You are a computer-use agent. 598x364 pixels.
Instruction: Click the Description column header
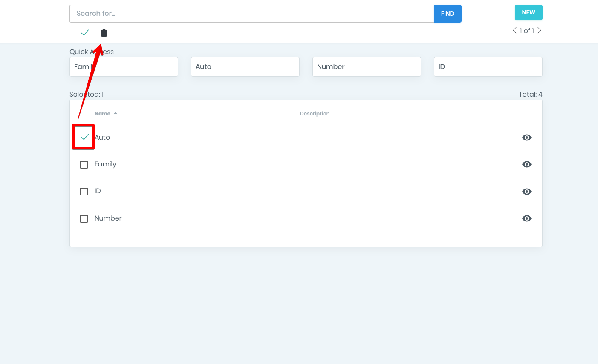pos(315,114)
